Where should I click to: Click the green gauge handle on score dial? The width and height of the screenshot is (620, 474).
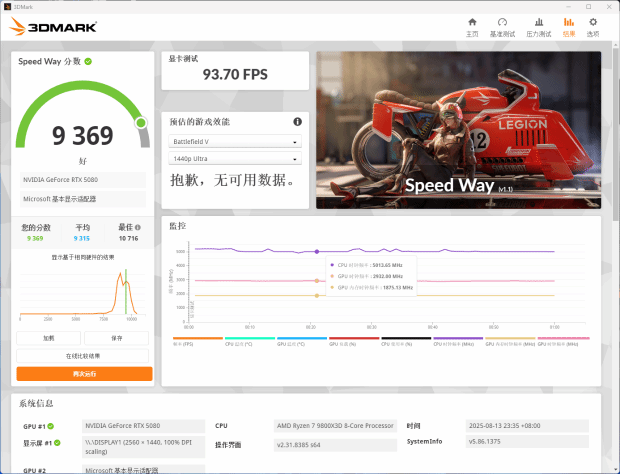click(141, 123)
